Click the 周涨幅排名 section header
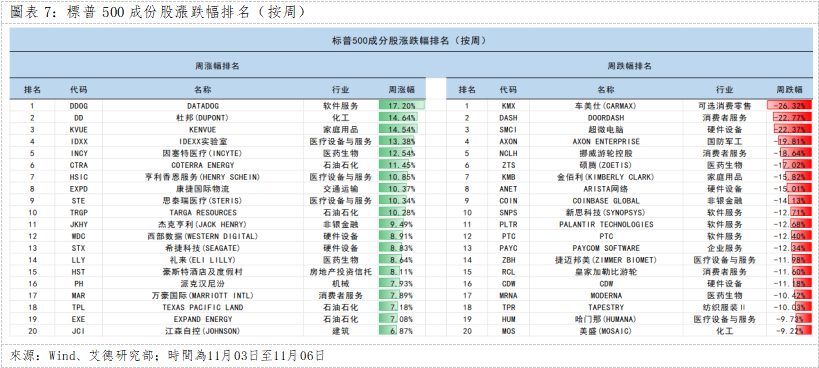This screenshot has height=368, width=819. (218, 66)
